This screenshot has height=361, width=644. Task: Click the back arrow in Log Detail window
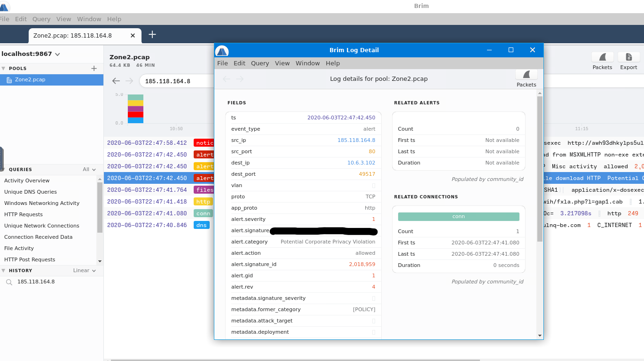[227, 79]
